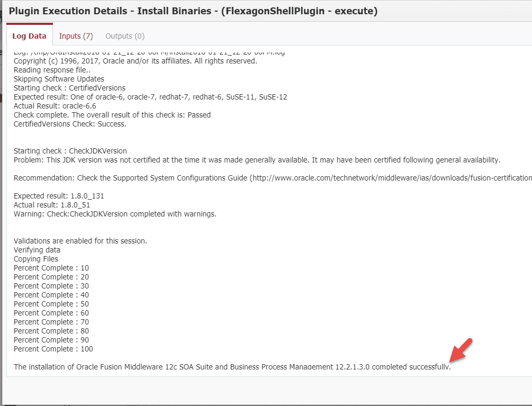Click the Plugin Execution Details dialog title
This screenshot has height=406, width=532.
[x=193, y=11]
